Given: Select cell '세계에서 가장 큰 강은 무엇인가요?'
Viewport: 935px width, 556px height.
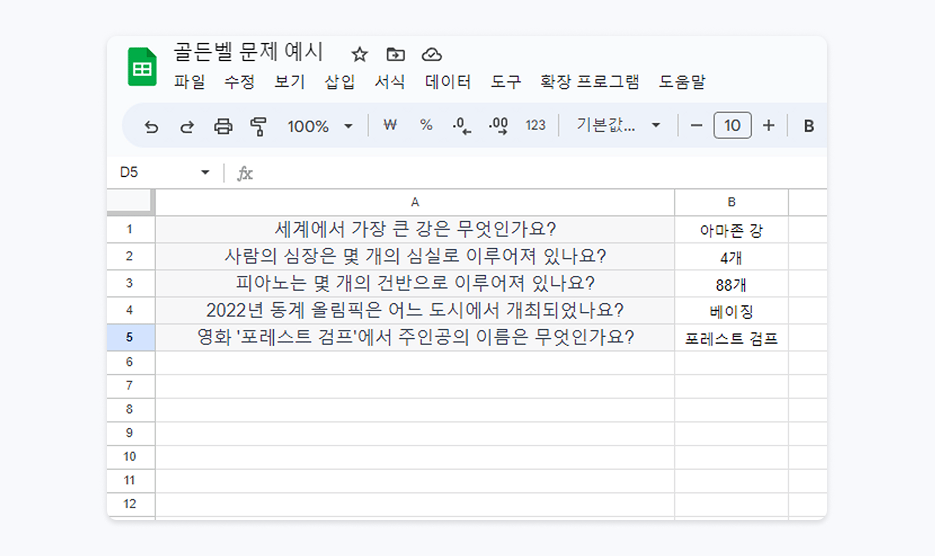Looking at the screenshot, I should point(415,229).
